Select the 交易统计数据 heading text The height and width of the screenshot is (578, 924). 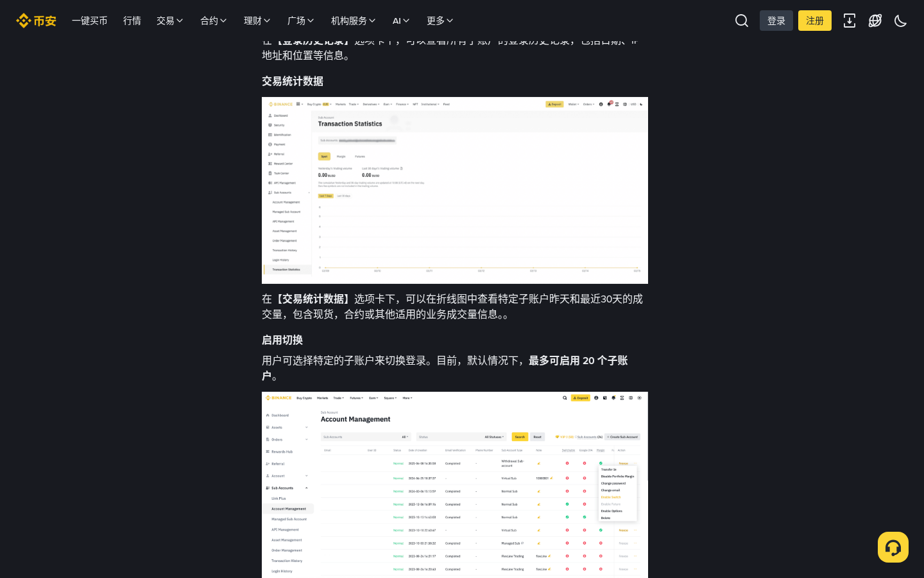point(293,81)
